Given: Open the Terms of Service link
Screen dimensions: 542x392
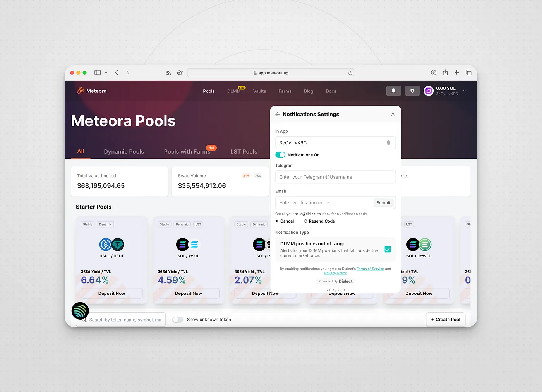Looking at the screenshot, I should pyautogui.click(x=370, y=269).
